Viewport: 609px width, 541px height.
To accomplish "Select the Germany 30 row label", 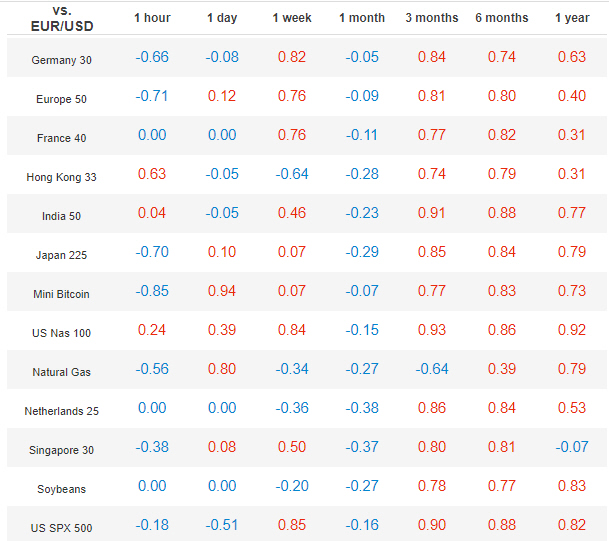I will tap(61, 60).
